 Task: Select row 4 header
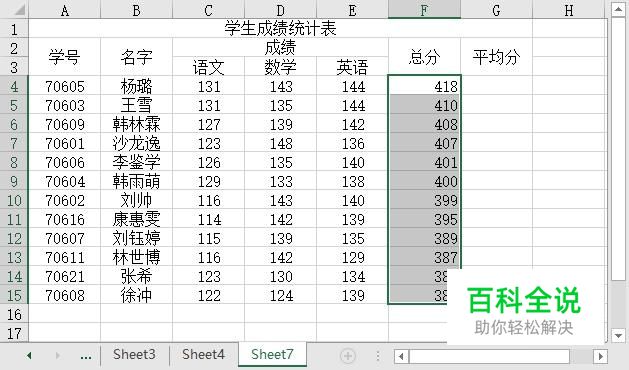tap(14, 86)
